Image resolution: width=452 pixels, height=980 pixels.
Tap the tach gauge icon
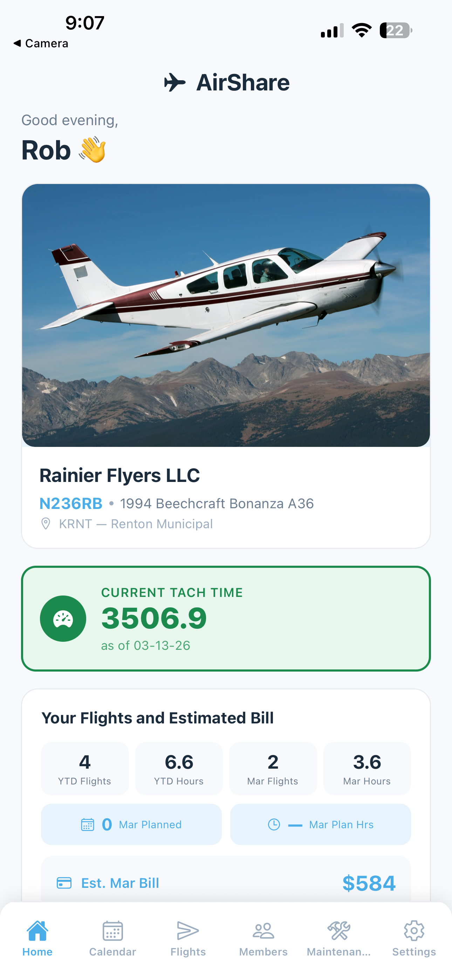click(x=63, y=619)
